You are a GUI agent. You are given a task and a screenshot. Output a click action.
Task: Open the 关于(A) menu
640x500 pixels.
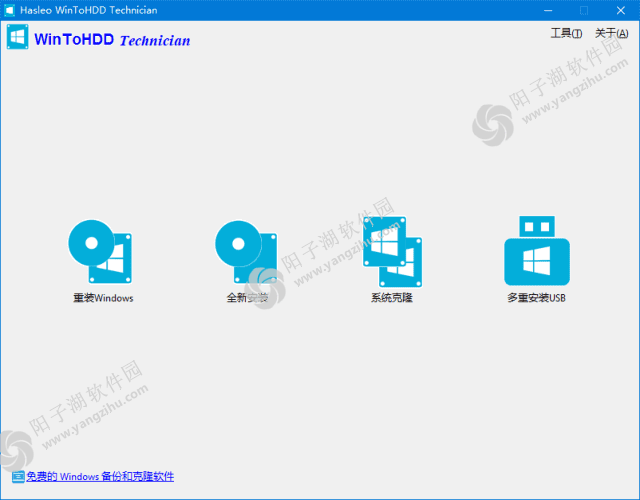click(x=611, y=33)
